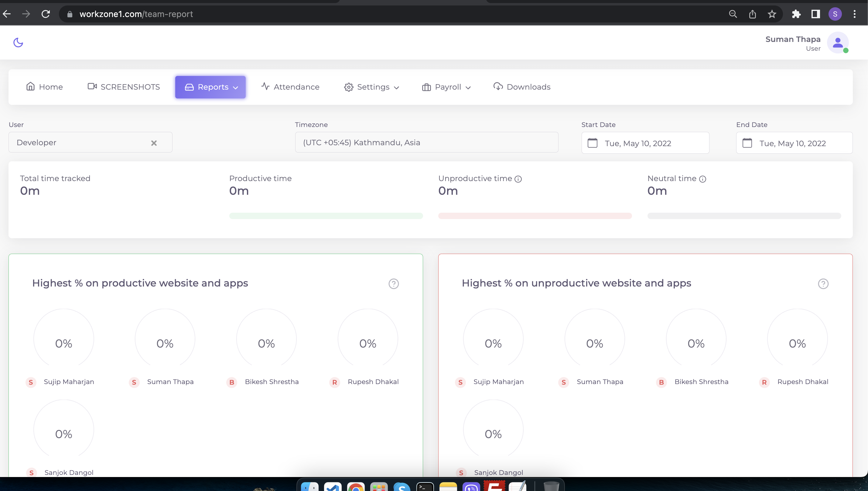Open the Attendance page
The image size is (868, 491).
(290, 87)
